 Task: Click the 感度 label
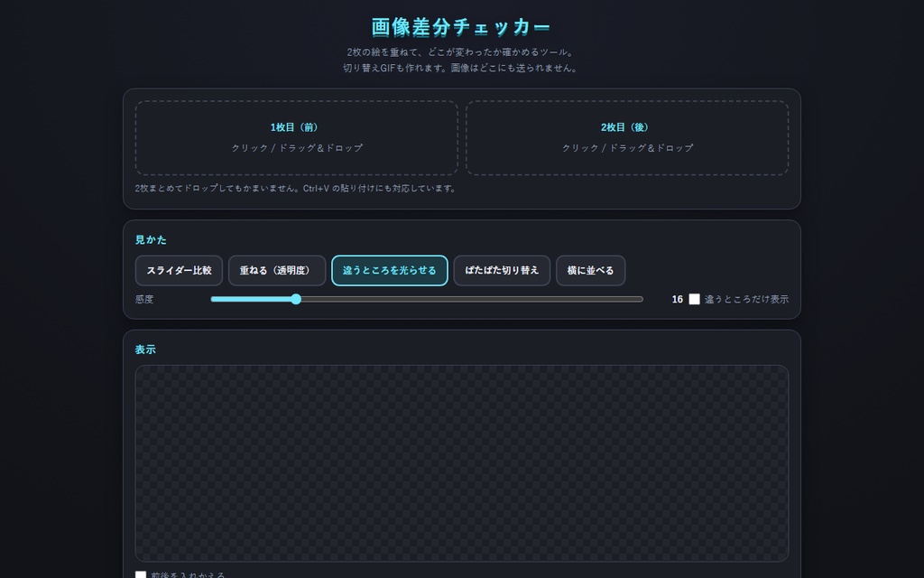(x=144, y=300)
